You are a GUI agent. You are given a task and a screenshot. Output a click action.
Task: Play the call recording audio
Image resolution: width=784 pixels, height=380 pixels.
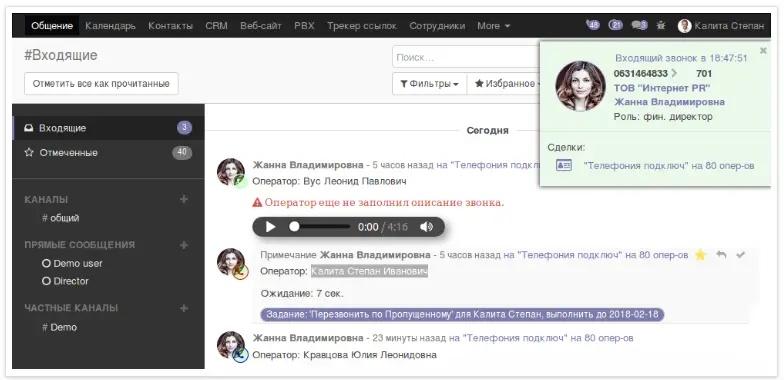pyautogui.click(x=270, y=227)
